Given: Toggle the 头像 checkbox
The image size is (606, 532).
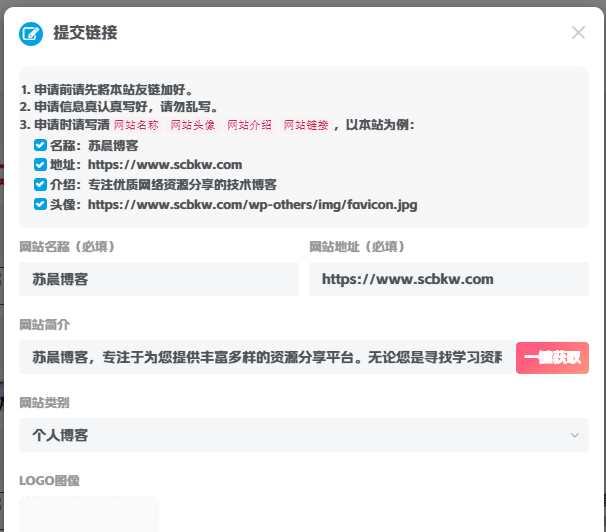Looking at the screenshot, I should coord(40,204).
